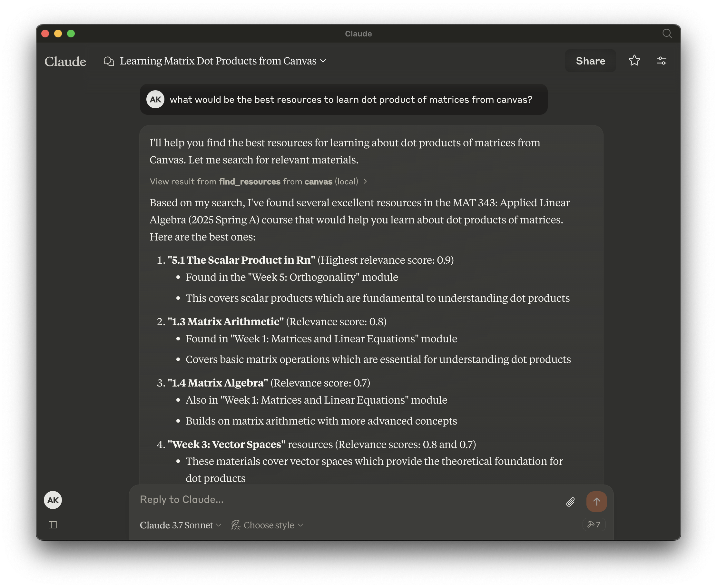Toggle the sidebar panel icon
The height and width of the screenshot is (588, 717).
(x=53, y=525)
